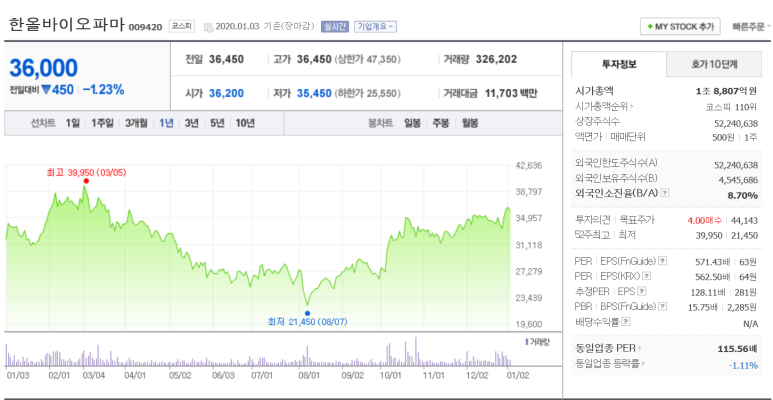Switch to 월봉 monthly candle chart
Screen dimensions: 773x400
[470, 123]
